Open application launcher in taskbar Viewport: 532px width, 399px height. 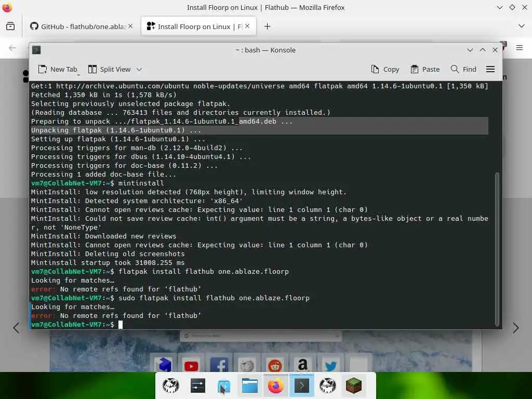tap(171, 386)
